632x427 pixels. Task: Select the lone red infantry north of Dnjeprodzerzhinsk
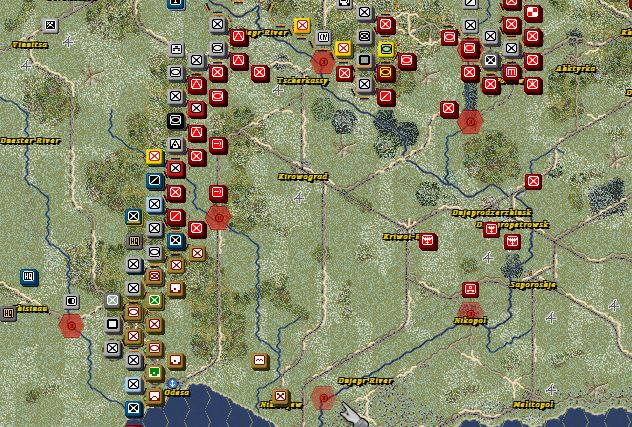pyautogui.click(x=533, y=181)
